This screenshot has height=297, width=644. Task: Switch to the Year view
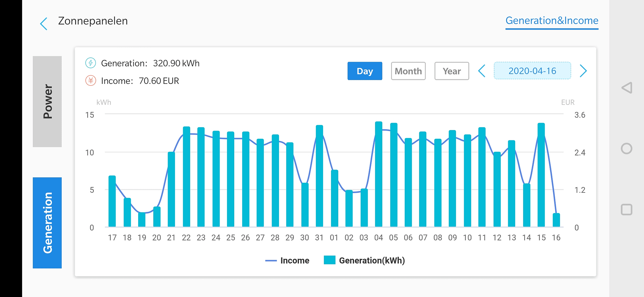click(452, 71)
